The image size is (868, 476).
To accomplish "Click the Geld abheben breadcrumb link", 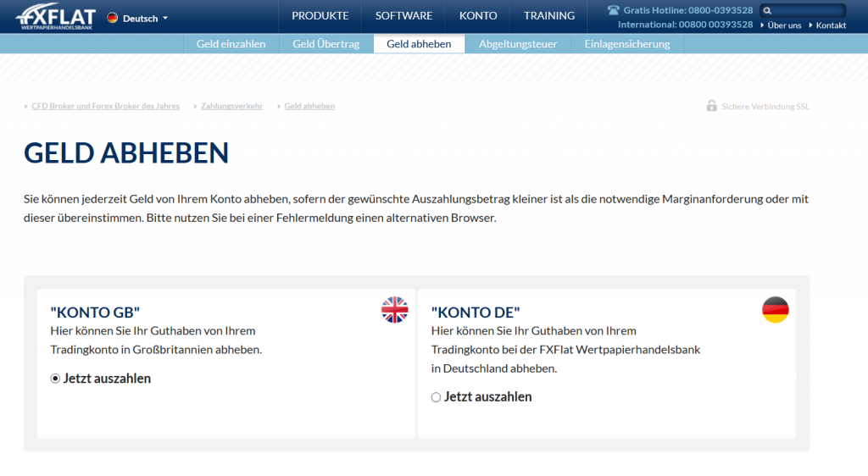I will pos(309,106).
